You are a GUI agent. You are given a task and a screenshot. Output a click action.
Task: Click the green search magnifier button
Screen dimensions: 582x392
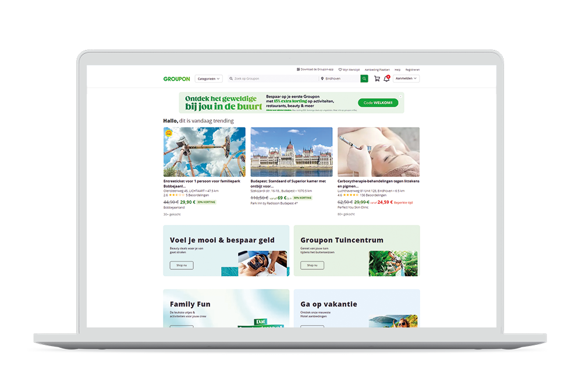click(364, 79)
